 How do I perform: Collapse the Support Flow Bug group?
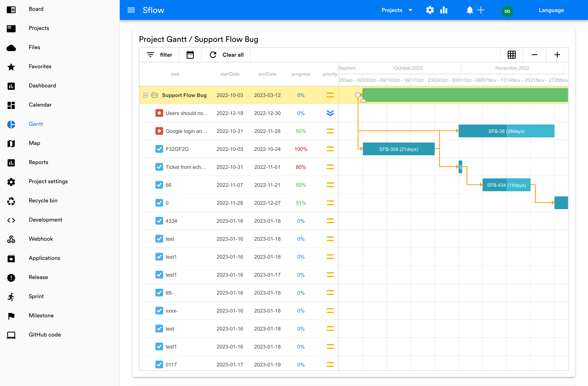146,95
